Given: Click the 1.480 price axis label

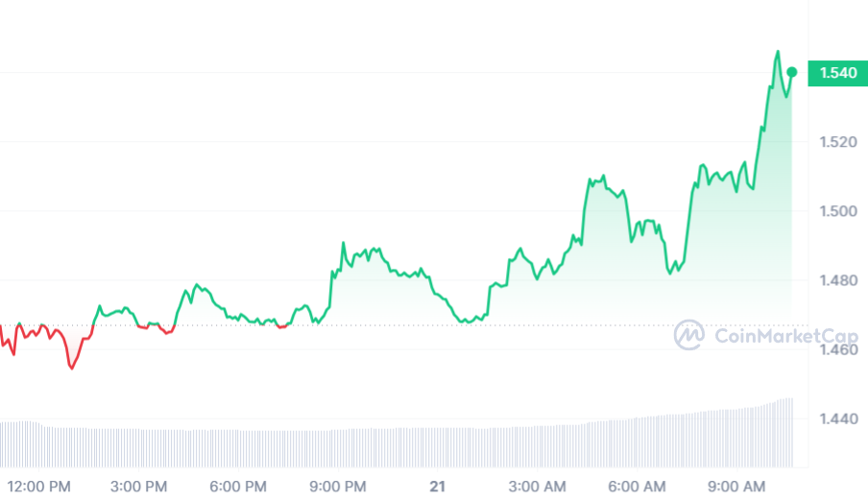Looking at the screenshot, I should point(838,280).
